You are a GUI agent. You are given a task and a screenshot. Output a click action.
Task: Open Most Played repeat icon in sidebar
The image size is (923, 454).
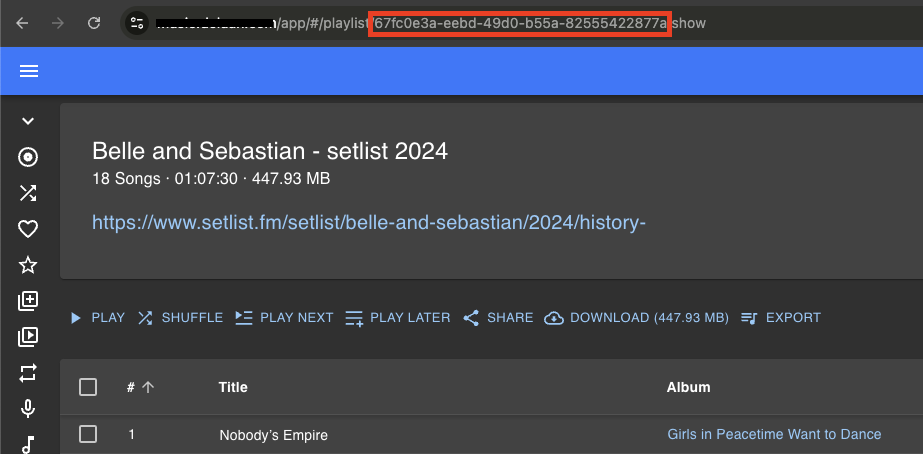(x=28, y=372)
